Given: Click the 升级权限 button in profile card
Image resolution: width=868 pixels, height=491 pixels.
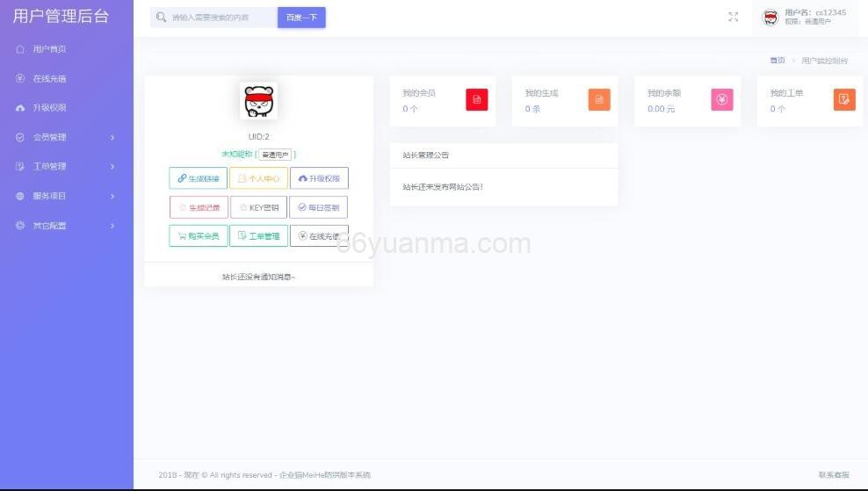Looking at the screenshot, I should tap(319, 178).
